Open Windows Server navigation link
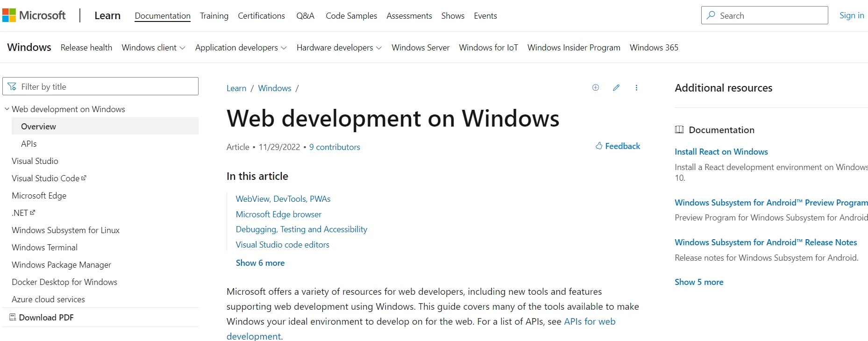 (x=420, y=48)
